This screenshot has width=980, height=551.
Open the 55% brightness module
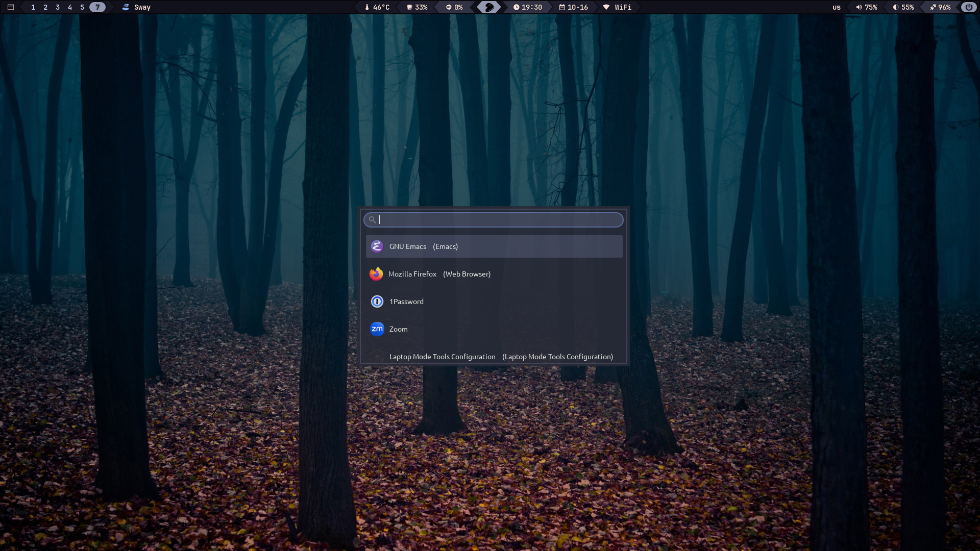(x=908, y=7)
